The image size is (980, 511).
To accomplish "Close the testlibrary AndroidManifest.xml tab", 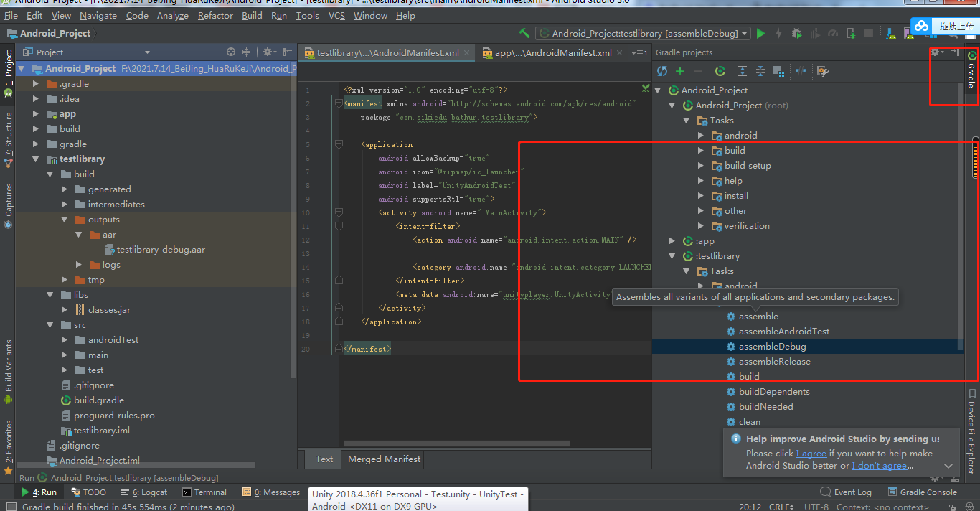I will (x=466, y=52).
